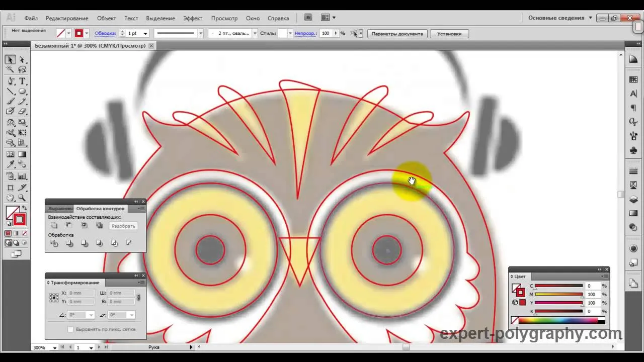
Task: Select the Gradient tool
Action: (x=22, y=154)
